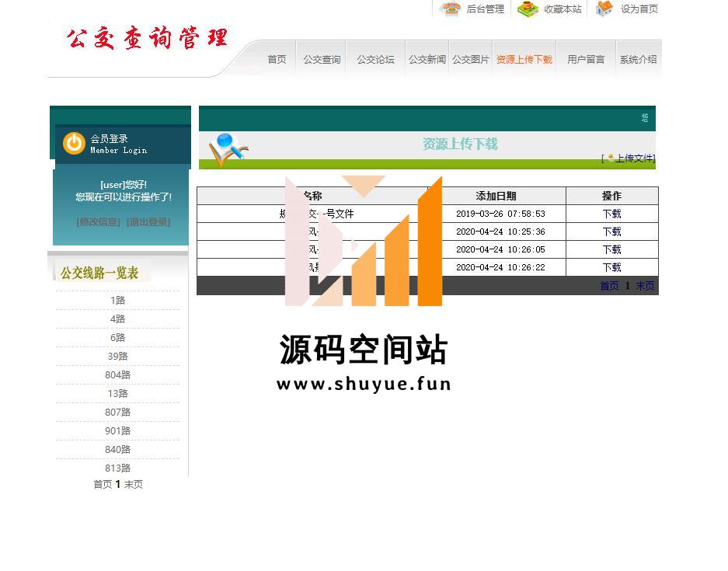Click 首页 in table pagination bar
Viewport: 728px width, 571px height.
pos(609,286)
